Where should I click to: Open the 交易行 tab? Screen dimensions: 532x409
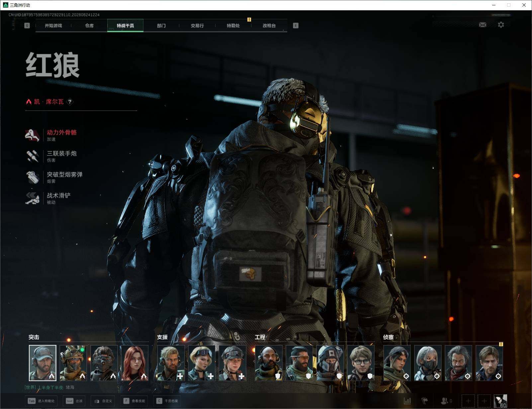(197, 26)
